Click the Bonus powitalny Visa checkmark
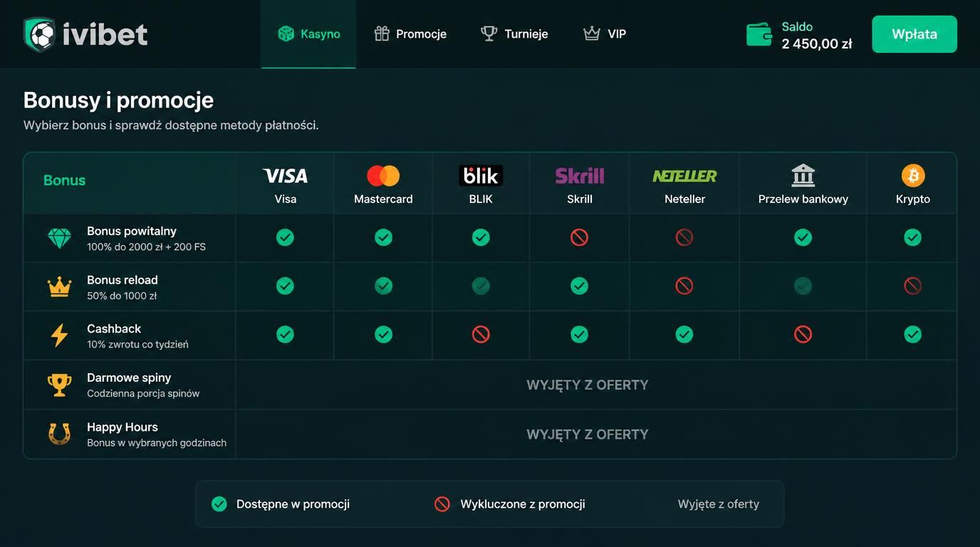This screenshot has width=980, height=547. click(x=285, y=237)
